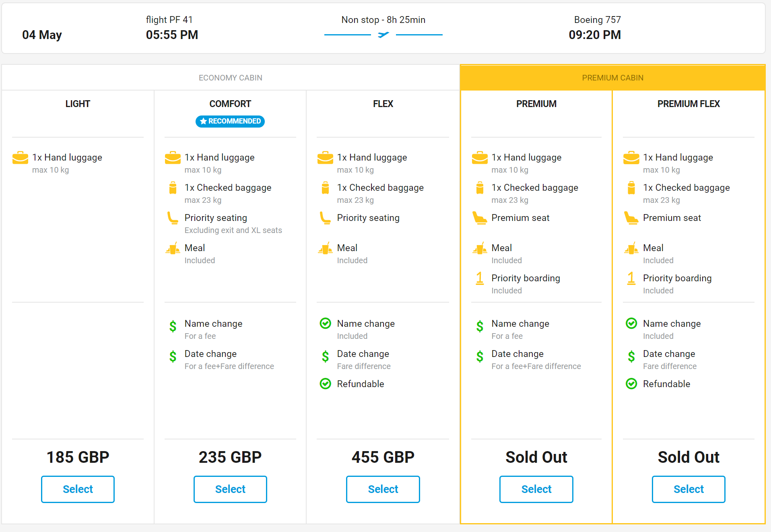This screenshot has width=771, height=532.
Task: Click Comfort name change dollar icon
Action: pyautogui.click(x=173, y=326)
